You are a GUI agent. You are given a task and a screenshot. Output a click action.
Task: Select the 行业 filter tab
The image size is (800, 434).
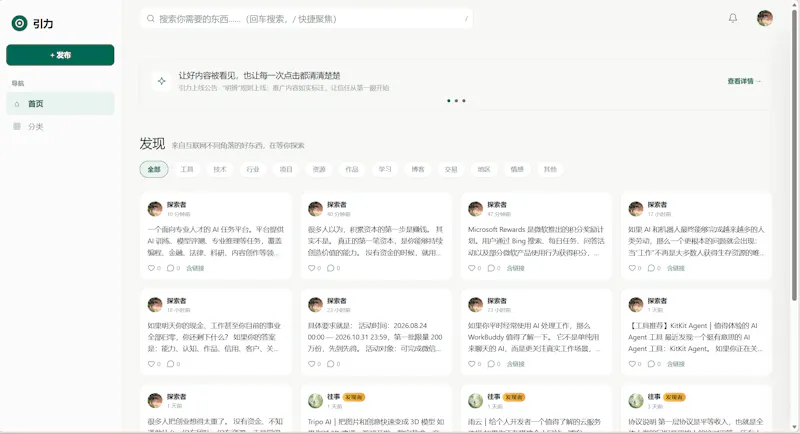coord(253,169)
